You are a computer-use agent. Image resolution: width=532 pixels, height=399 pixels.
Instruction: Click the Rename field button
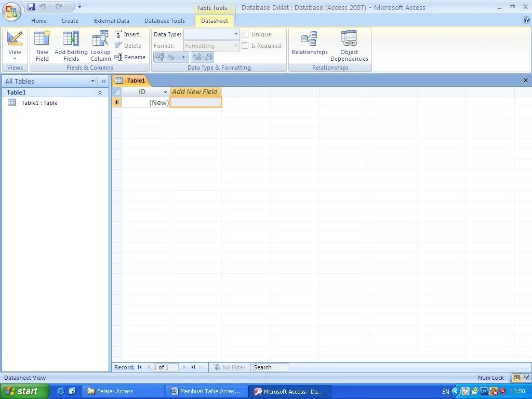tap(130, 57)
